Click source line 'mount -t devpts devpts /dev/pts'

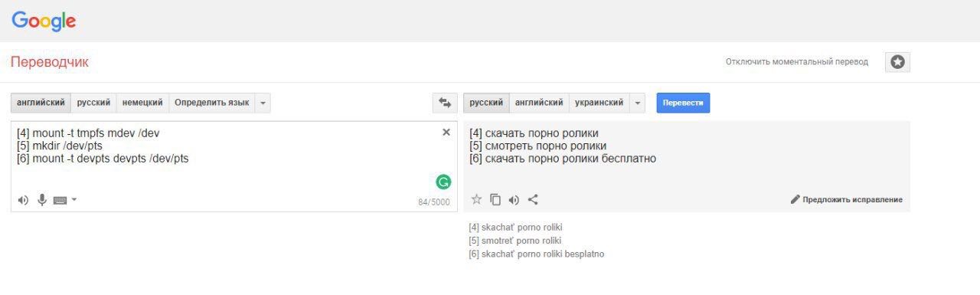click(x=103, y=159)
